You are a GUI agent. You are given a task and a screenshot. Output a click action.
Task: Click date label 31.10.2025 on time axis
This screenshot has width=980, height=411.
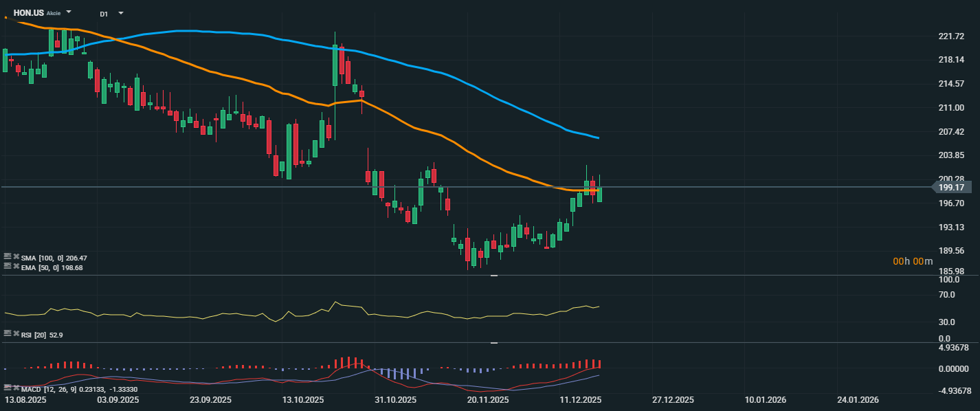[396, 400]
